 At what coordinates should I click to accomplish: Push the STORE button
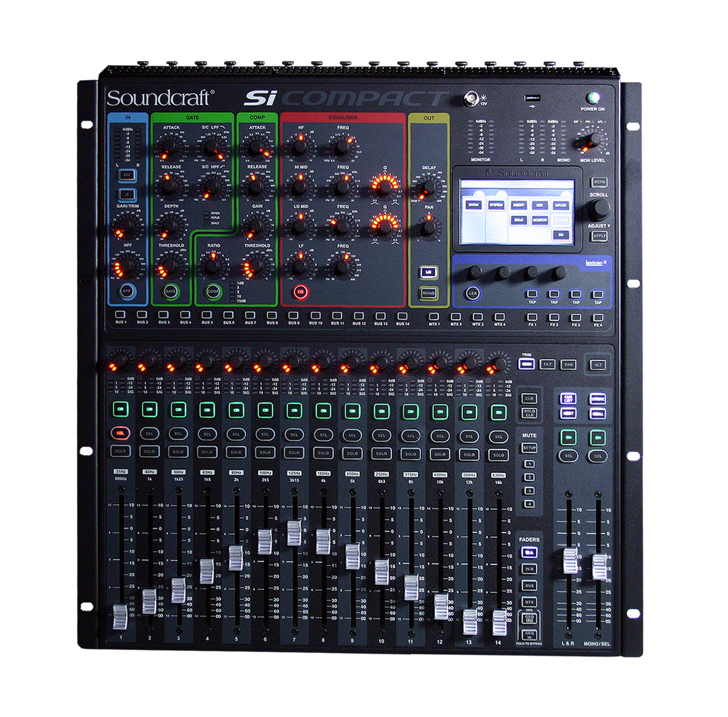coord(598,399)
